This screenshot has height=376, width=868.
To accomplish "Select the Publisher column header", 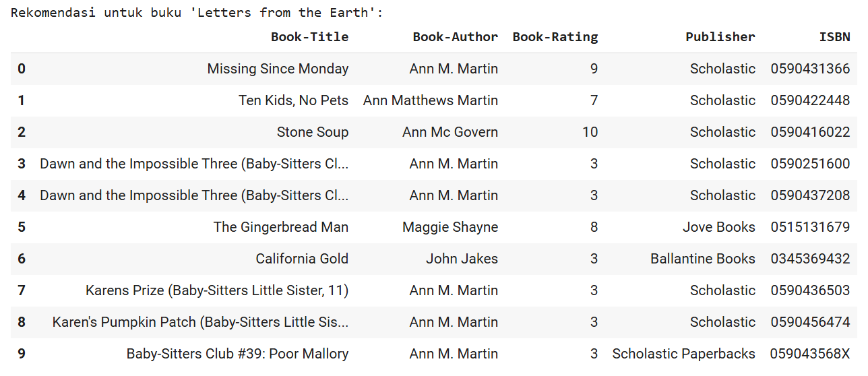I will (720, 37).
